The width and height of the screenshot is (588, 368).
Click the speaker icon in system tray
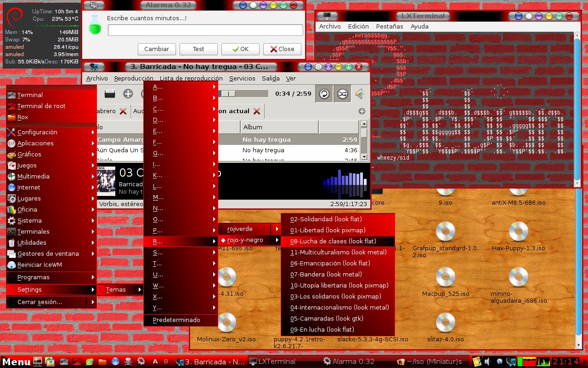coord(487,362)
